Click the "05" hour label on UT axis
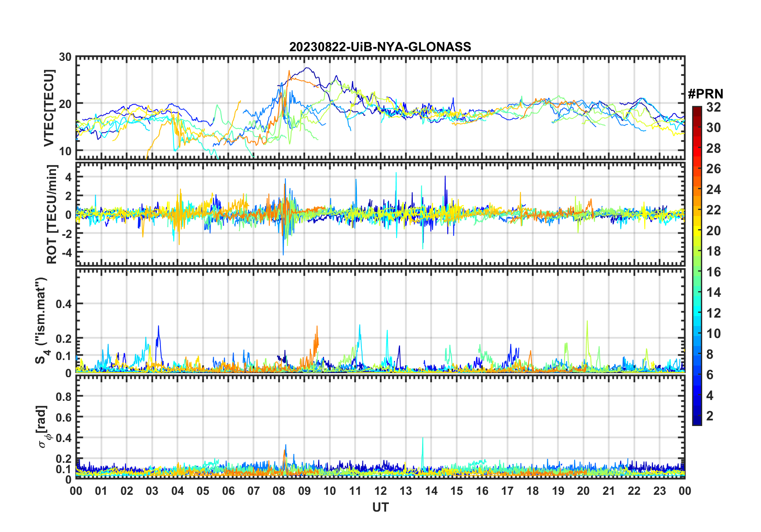This screenshot has width=761, height=532. click(203, 491)
